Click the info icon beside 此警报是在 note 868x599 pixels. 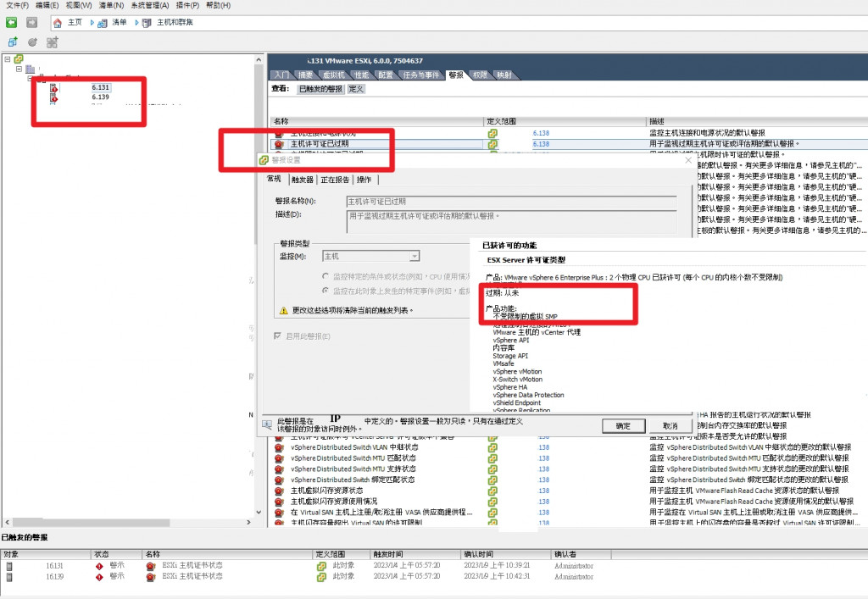(x=267, y=424)
